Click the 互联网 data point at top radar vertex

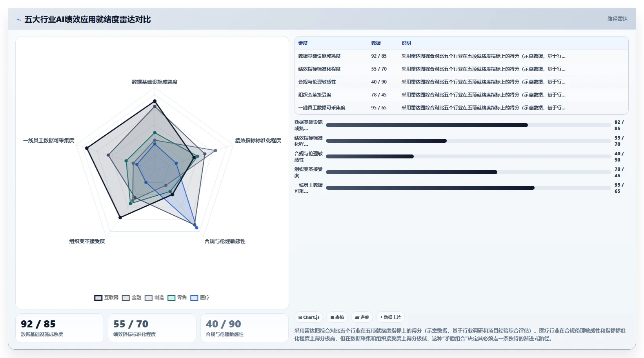[x=155, y=101]
